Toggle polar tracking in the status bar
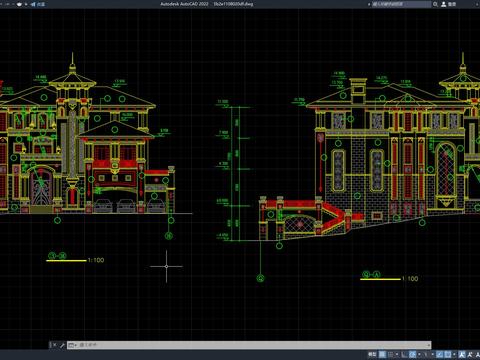The width and height of the screenshot is (480, 360). coord(412,354)
